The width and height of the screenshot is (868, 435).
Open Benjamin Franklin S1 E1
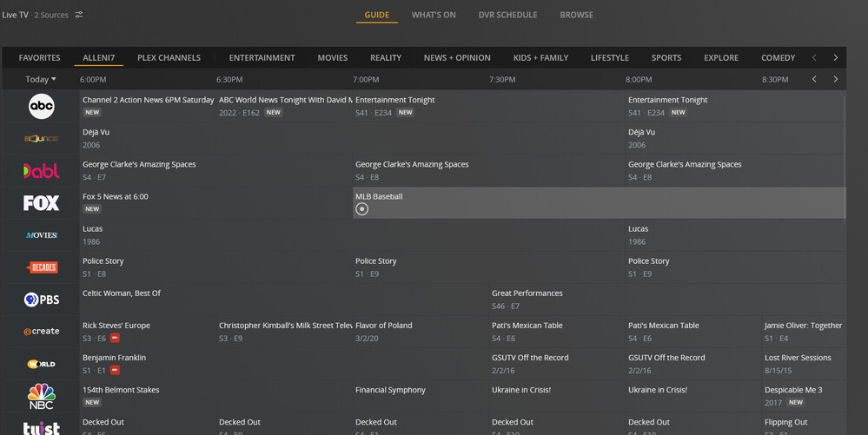coord(284,364)
